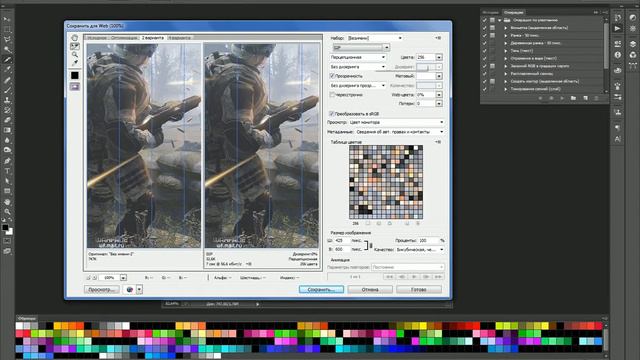
Task: Select the Slice Select tool in the dialog
Action: click(75, 46)
